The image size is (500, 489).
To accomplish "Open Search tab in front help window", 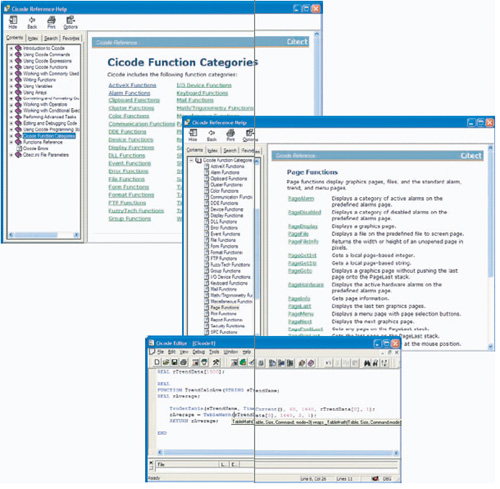I will pyautogui.click(x=230, y=151).
